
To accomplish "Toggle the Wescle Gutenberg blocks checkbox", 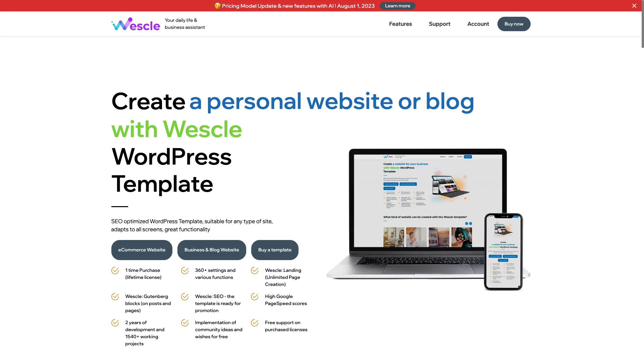I will (x=115, y=297).
